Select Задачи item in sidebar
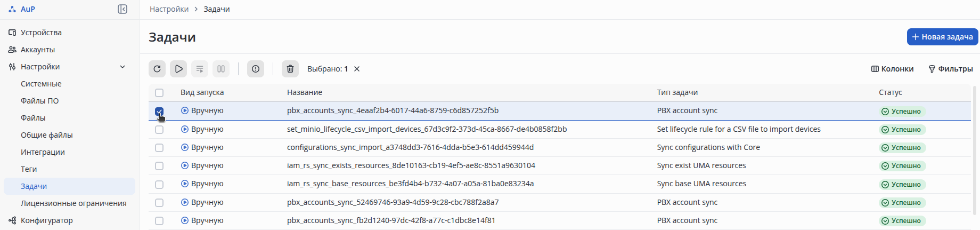Viewport: 980px width, 230px height. (69, 186)
